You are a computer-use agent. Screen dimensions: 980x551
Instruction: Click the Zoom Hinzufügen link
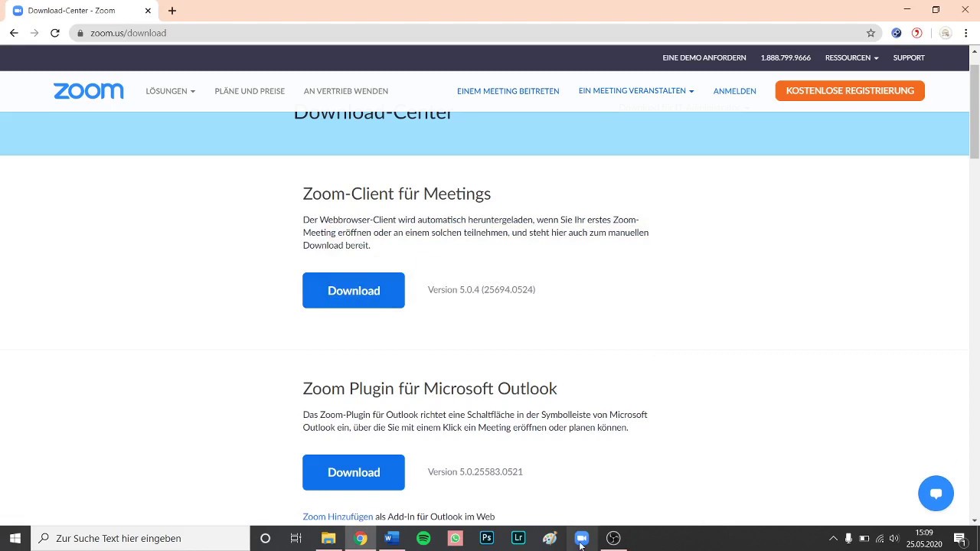pyautogui.click(x=338, y=517)
